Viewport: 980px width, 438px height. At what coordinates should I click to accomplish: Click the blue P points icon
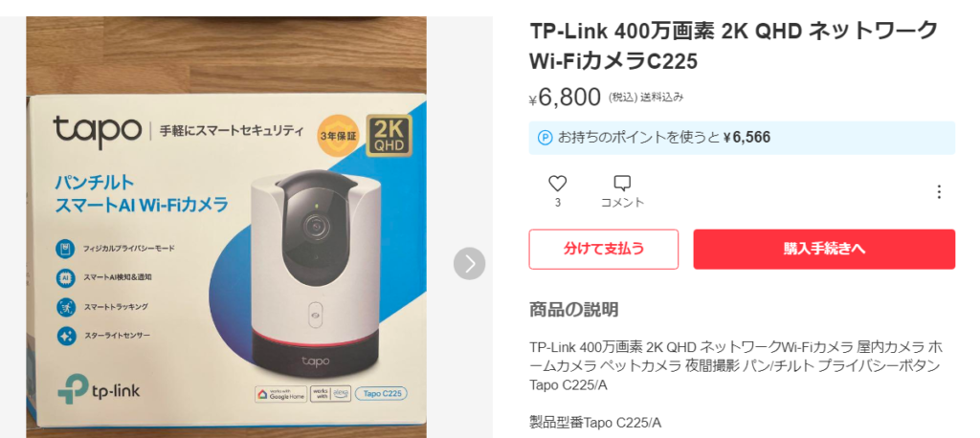(545, 138)
